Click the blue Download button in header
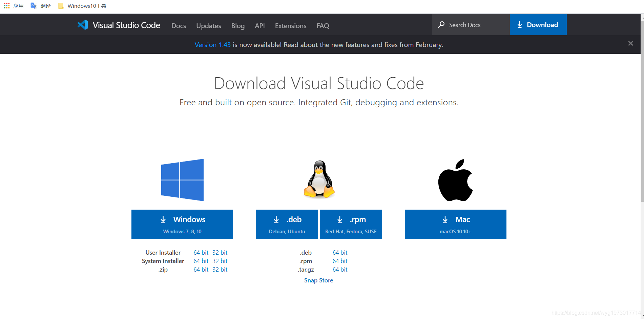This screenshot has height=319, width=644. point(538,25)
